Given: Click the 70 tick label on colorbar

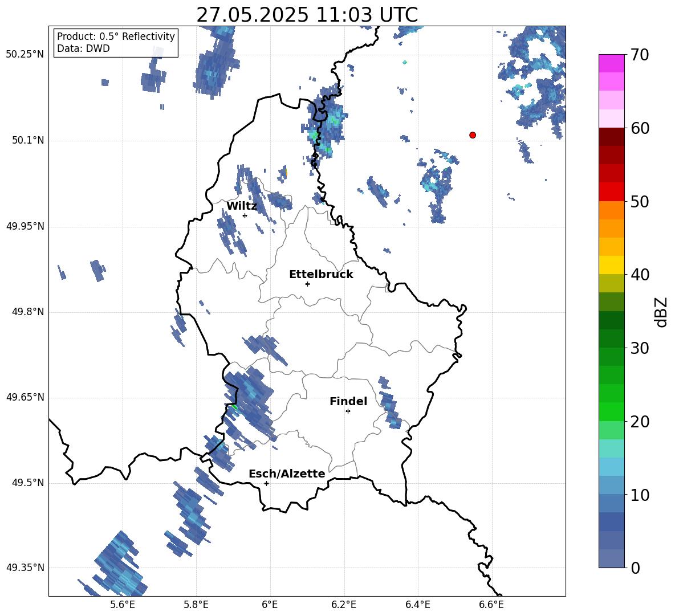Looking at the screenshot, I should 640,55.
